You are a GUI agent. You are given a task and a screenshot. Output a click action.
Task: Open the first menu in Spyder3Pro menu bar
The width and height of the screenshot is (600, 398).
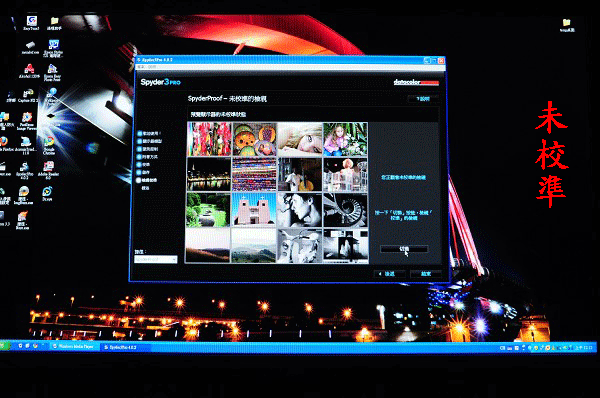tap(141, 67)
